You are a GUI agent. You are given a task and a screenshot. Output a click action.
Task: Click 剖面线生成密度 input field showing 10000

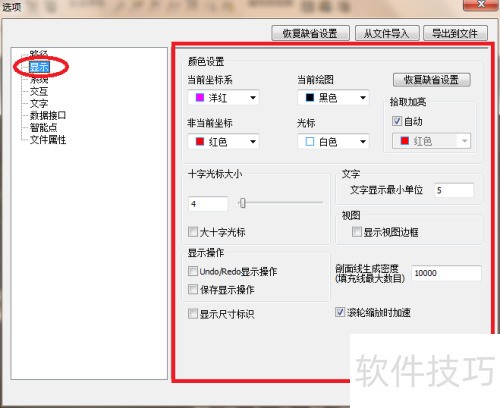[x=446, y=273]
